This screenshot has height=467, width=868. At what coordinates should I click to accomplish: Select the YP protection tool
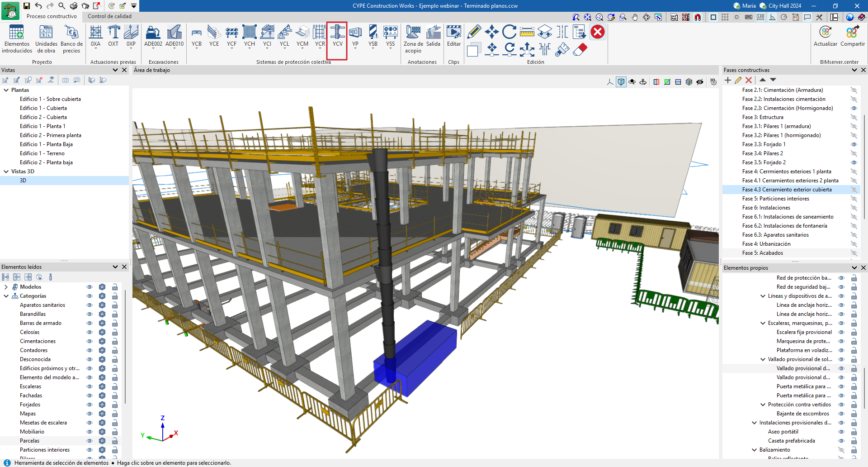[355, 36]
